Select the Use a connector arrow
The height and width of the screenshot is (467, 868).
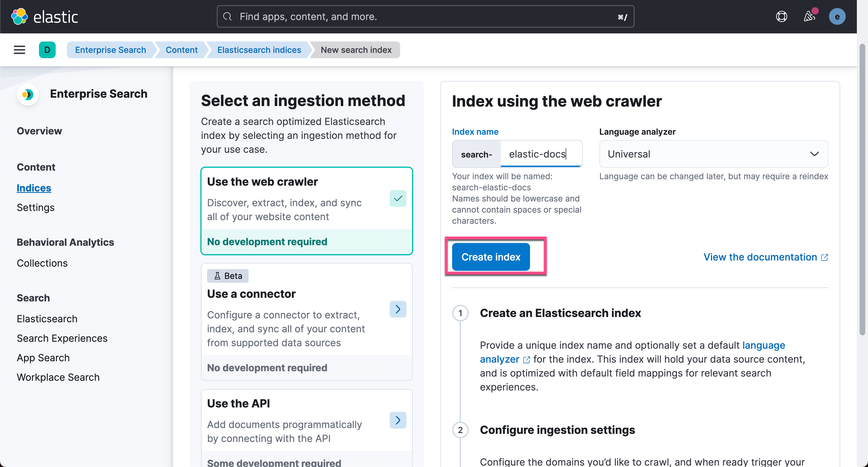pos(398,309)
